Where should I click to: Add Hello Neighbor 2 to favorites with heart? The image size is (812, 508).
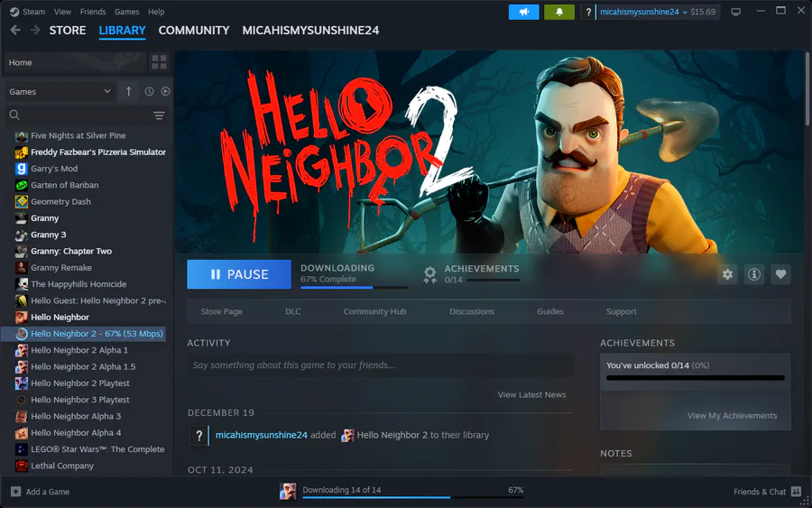(x=781, y=274)
